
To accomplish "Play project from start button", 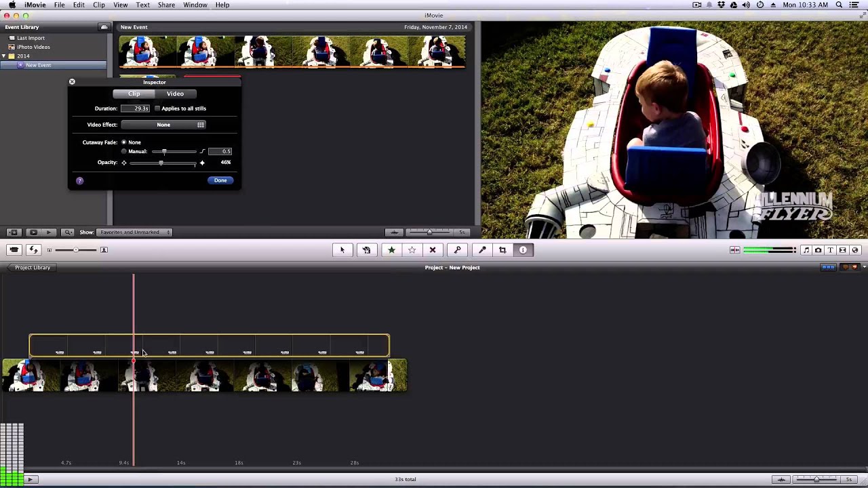I will tap(30, 479).
